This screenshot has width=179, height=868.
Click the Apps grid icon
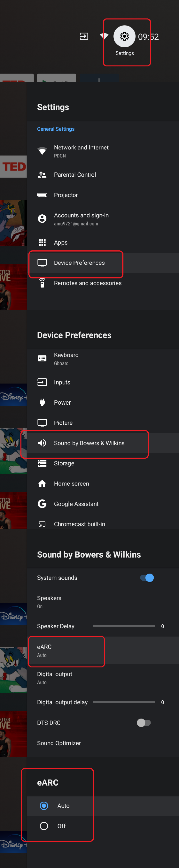coord(42,242)
